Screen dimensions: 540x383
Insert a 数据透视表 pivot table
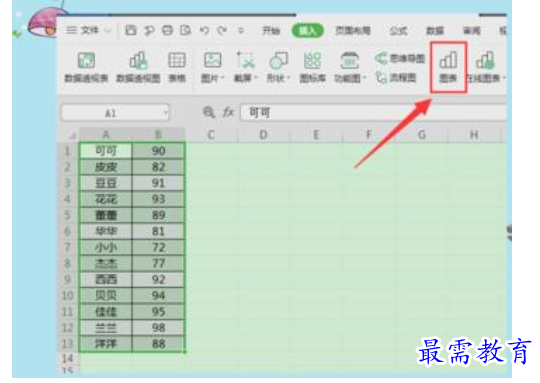pyautogui.click(x=86, y=67)
